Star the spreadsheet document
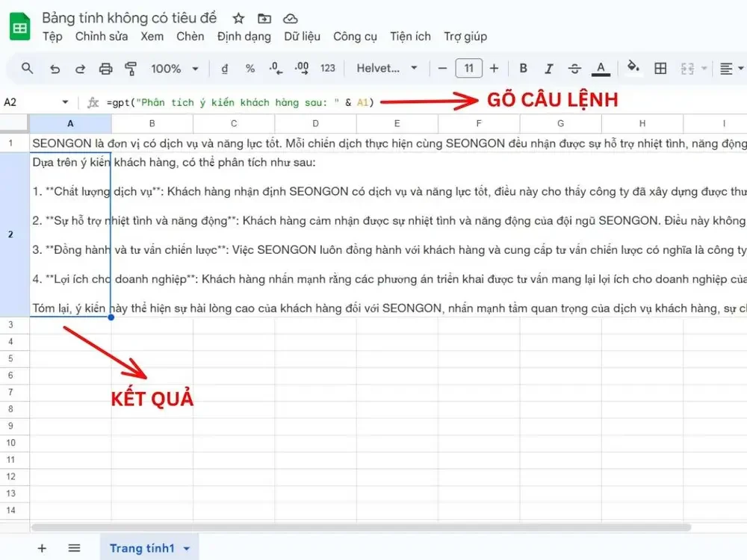This screenshot has width=747, height=560. (x=238, y=19)
